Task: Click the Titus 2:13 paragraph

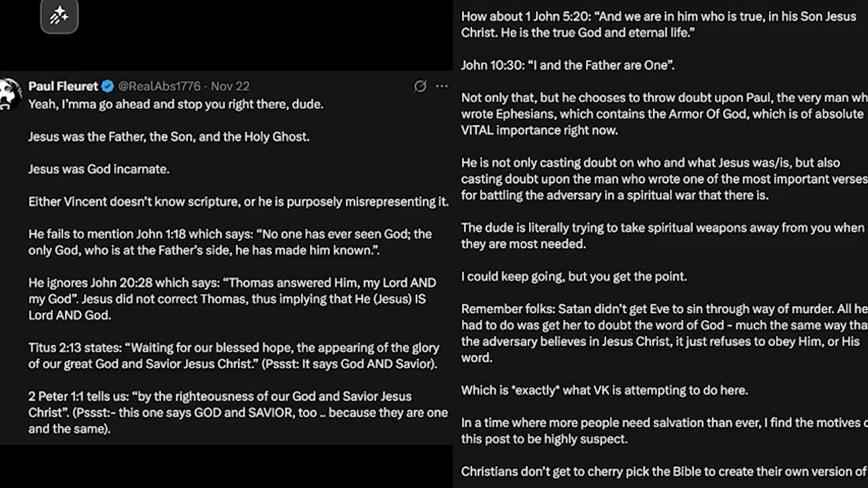Action: 233,356
